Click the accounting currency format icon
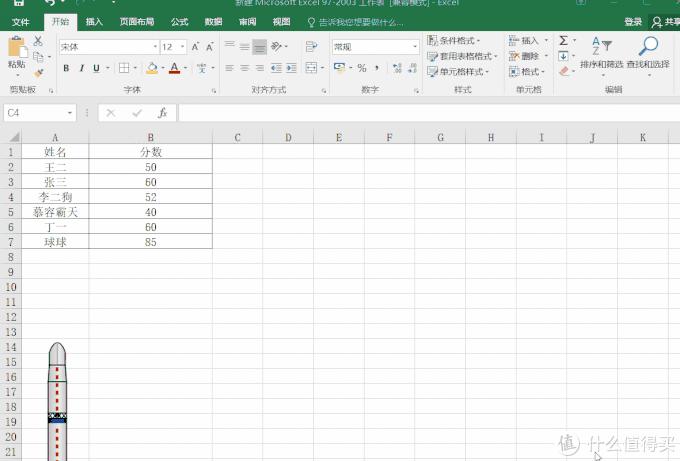 (340, 68)
